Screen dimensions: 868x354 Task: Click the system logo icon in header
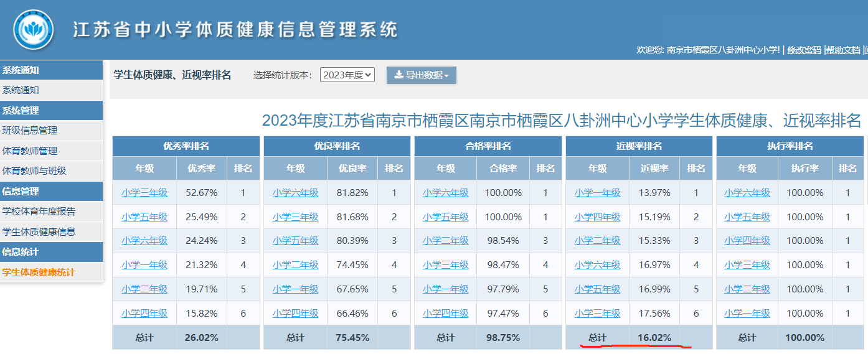point(34,30)
